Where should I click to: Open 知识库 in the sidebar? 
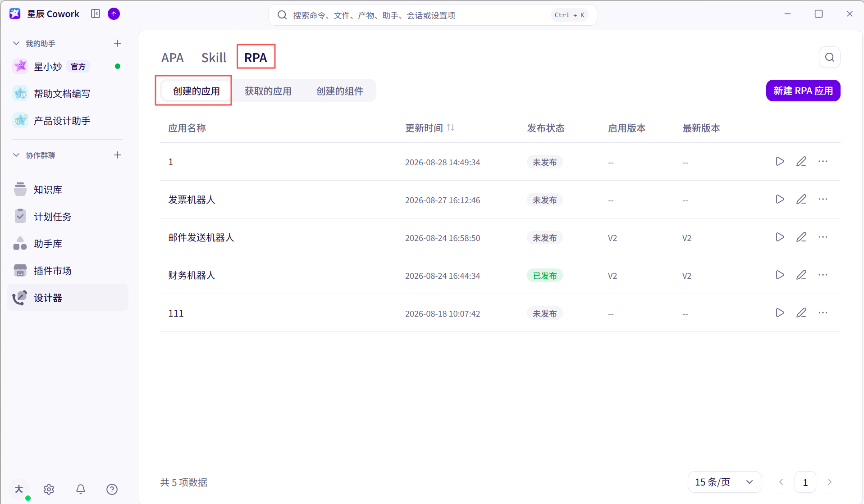(x=68, y=190)
